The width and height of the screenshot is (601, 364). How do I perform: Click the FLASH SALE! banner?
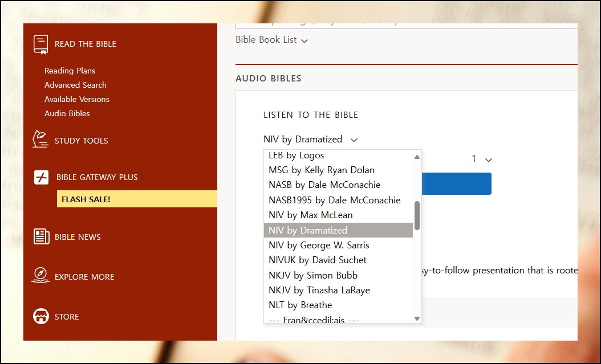click(x=137, y=199)
